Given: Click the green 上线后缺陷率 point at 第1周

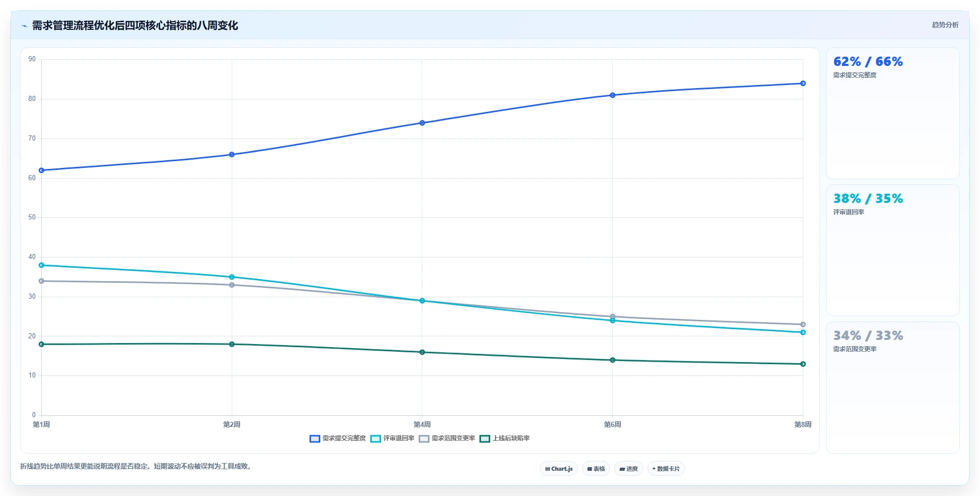Looking at the screenshot, I should [x=41, y=344].
